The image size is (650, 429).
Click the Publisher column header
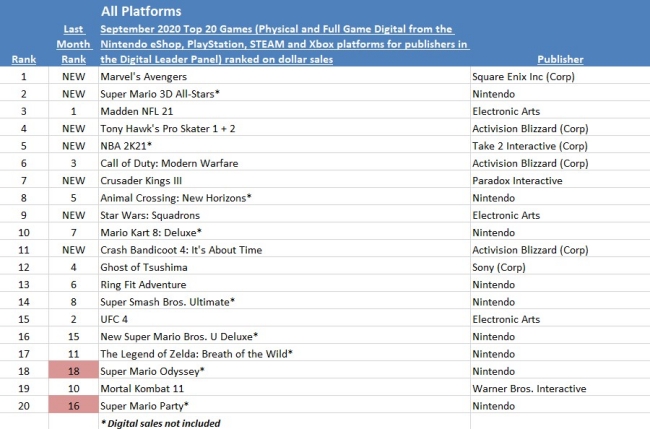tap(559, 60)
